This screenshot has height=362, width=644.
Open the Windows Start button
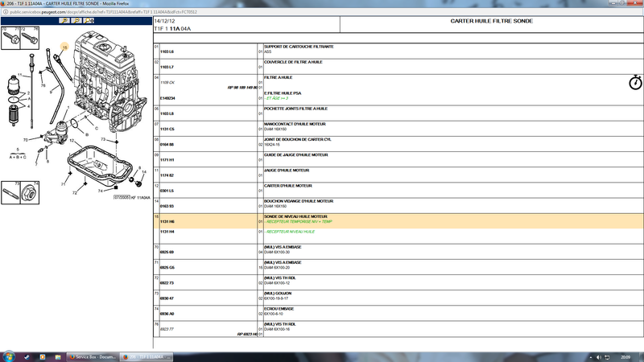(9, 356)
